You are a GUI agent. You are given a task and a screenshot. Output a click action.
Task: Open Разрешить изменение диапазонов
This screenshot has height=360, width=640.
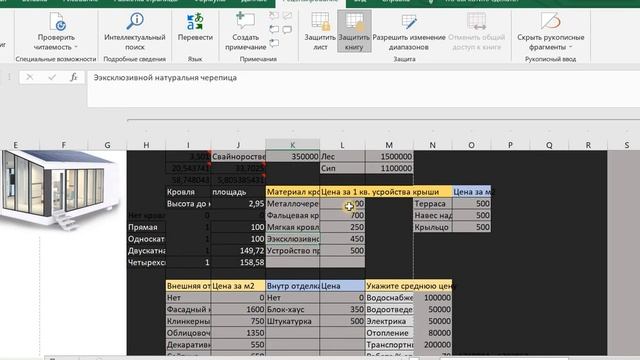pyautogui.click(x=409, y=31)
